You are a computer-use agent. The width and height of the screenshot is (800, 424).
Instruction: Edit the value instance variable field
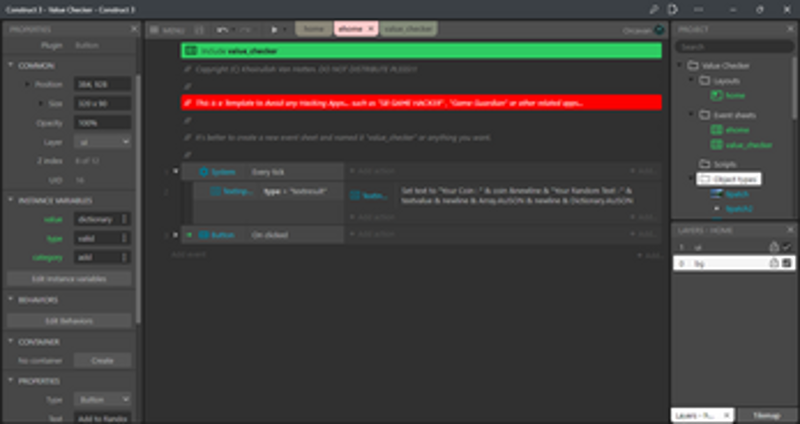point(96,219)
